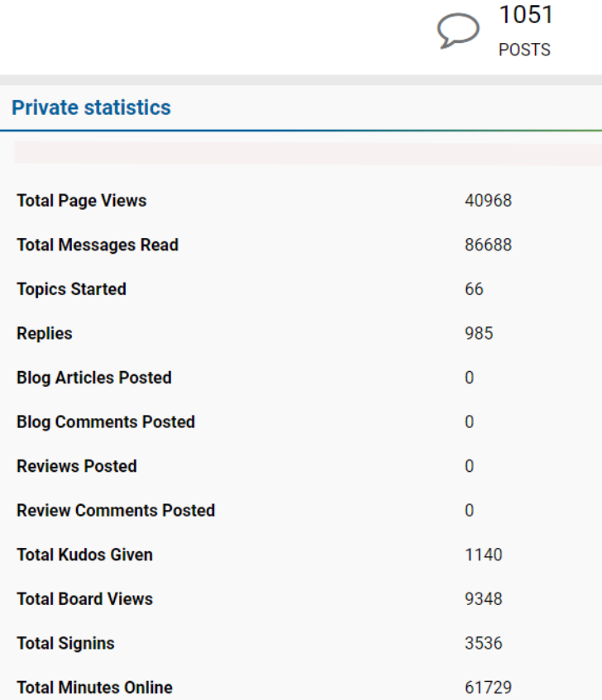This screenshot has height=700, width=602.
Task: Select the value 86688
Action: coord(488,245)
